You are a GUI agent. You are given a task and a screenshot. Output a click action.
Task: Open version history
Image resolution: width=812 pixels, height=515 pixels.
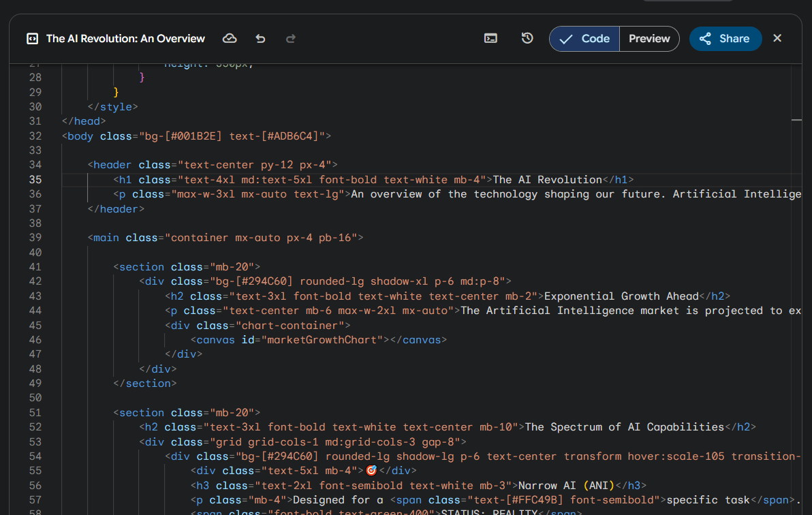click(527, 39)
